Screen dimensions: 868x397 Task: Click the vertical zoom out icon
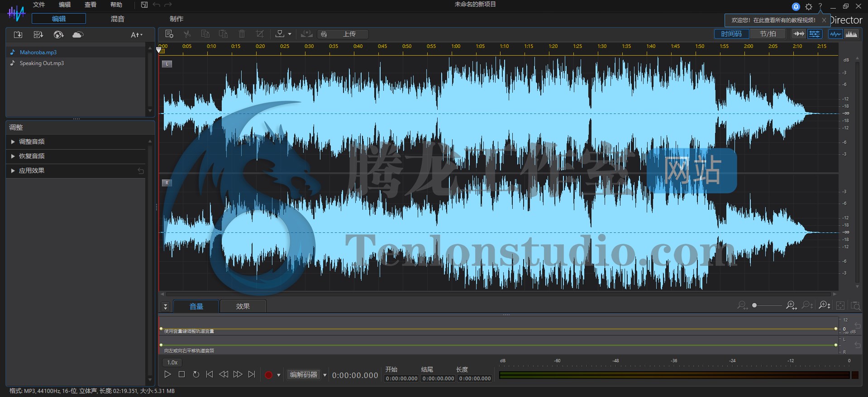(x=807, y=306)
